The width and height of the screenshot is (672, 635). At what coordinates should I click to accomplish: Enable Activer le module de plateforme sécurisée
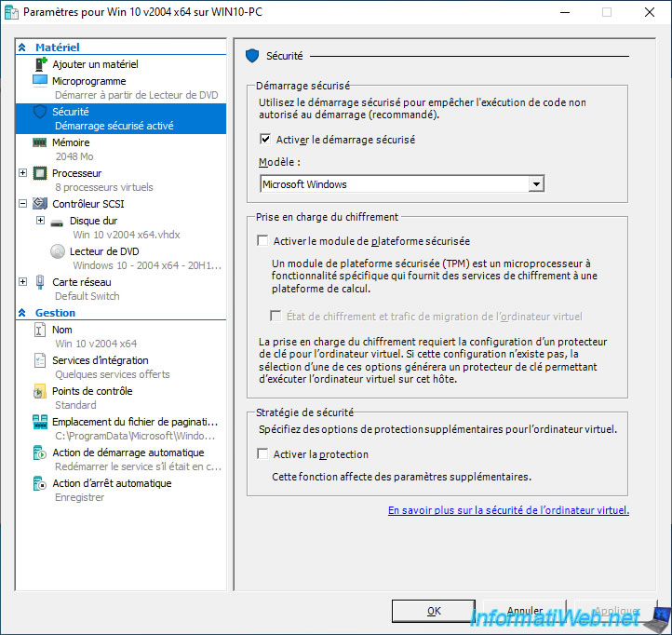pyautogui.click(x=262, y=240)
